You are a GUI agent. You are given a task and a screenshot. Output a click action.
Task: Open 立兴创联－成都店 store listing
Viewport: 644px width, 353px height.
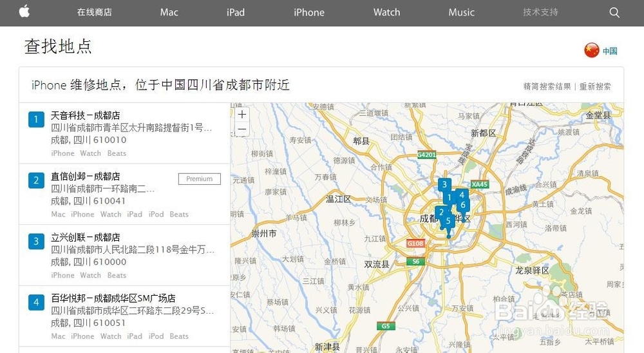tap(86, 237)
